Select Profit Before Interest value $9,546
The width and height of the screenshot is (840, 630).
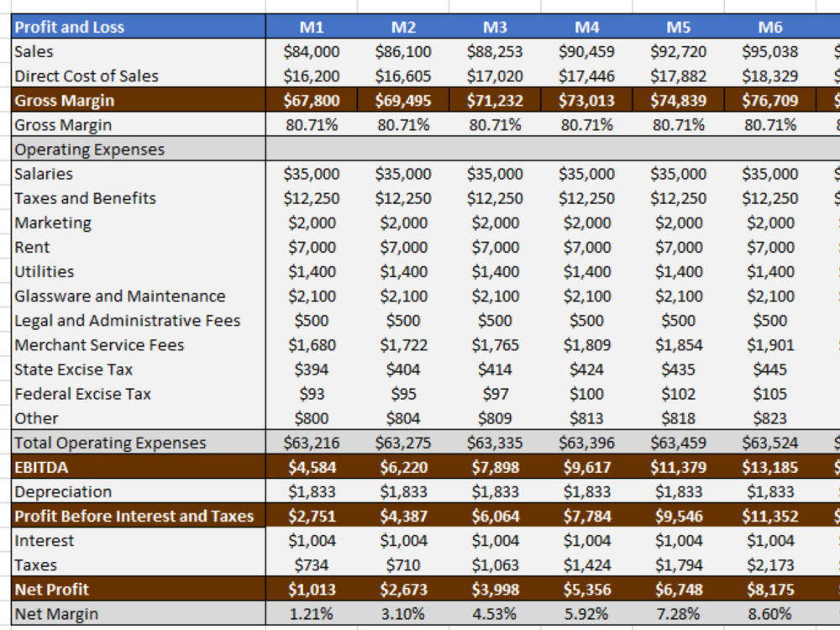click(678, 516)
